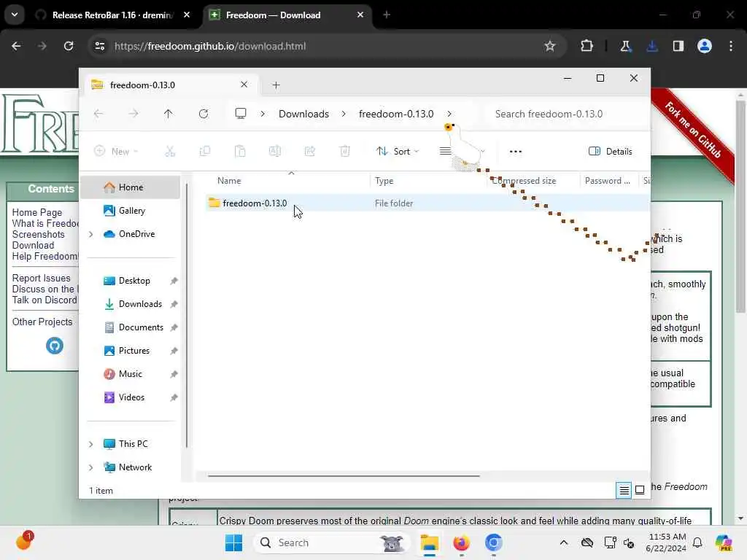Select Downloads in the breadcrumb path
Image resolution: width=747 pixels, height=560 pixels.
(x=303, y=114)
